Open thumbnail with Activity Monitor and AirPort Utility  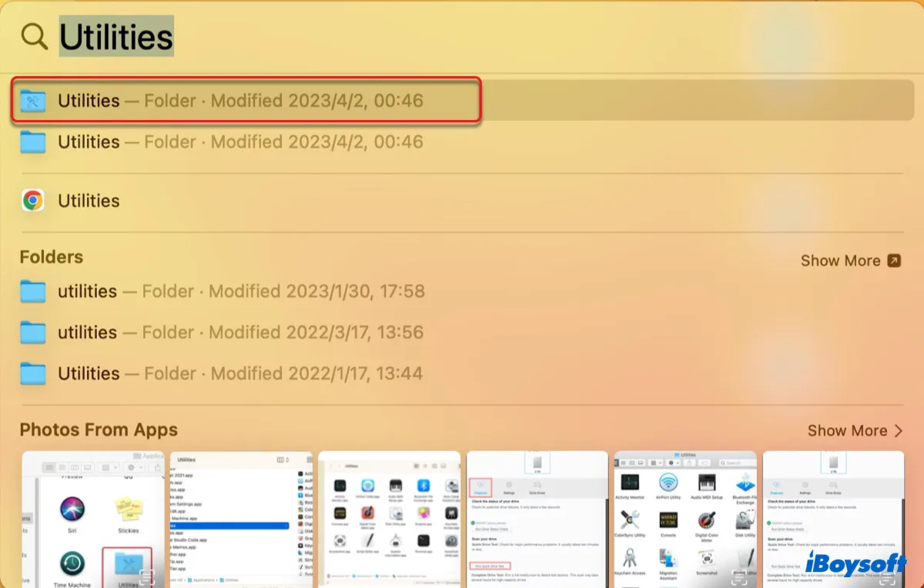685,519
